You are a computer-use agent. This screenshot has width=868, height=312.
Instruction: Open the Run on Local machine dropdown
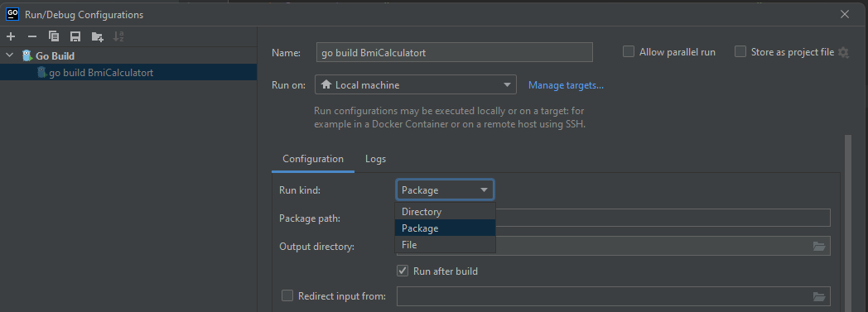(415, 84)
